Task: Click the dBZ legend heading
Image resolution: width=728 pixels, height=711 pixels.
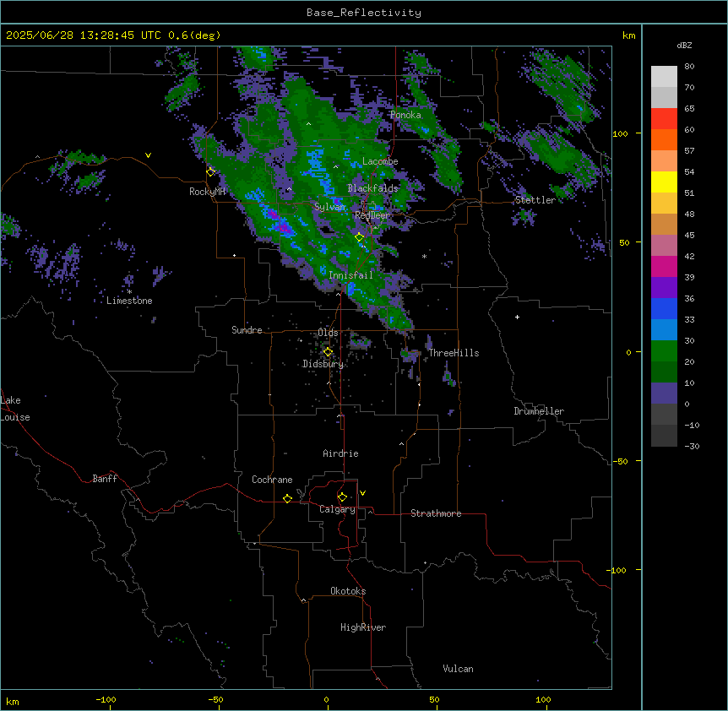Action: 684,46
